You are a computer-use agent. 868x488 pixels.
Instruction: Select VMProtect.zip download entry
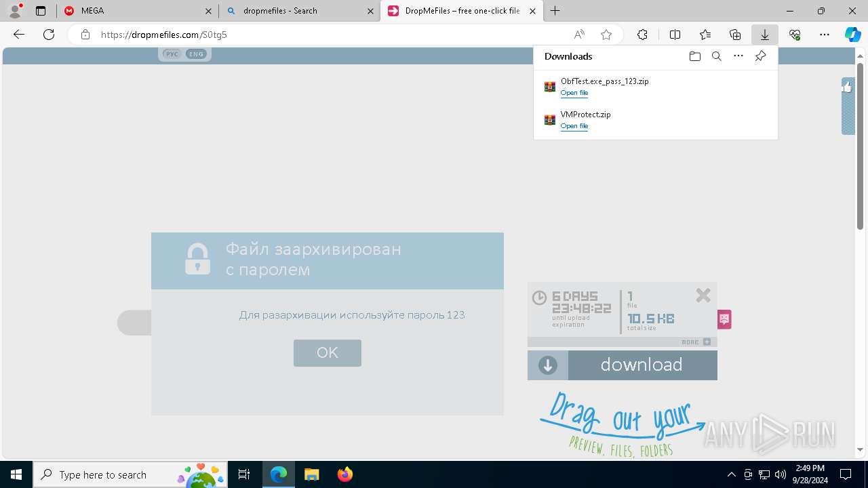point(656,120)
